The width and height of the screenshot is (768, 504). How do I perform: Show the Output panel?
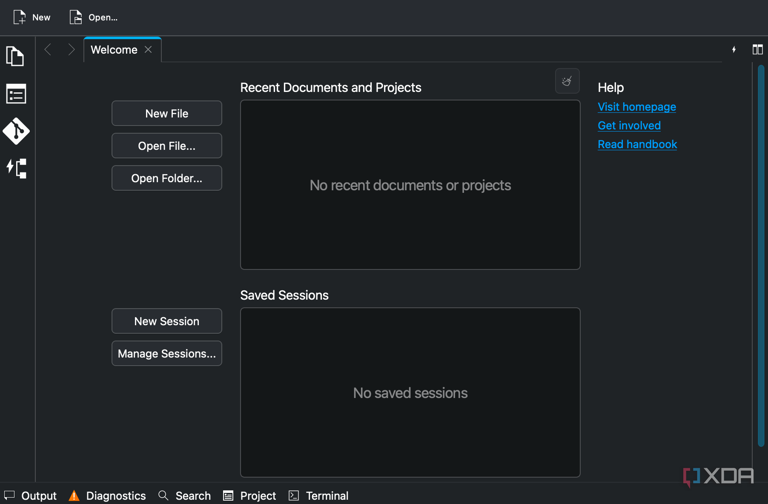30,496
